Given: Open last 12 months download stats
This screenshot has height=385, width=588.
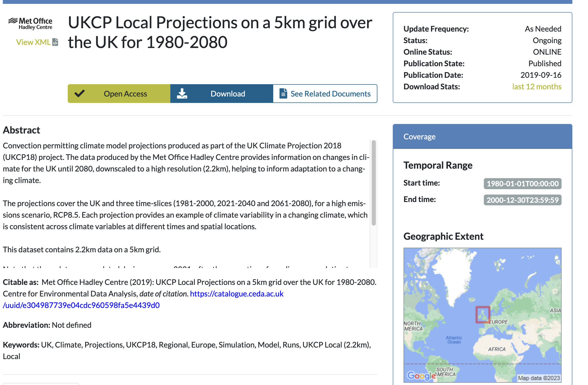Looking at the screenshot, I should tap(536, 87).
